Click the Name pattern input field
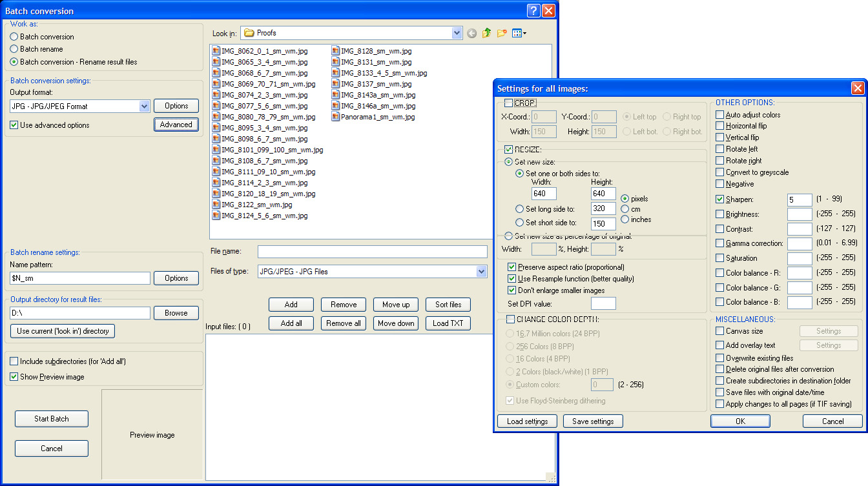868x486 pixels. [x=80, y=278]
